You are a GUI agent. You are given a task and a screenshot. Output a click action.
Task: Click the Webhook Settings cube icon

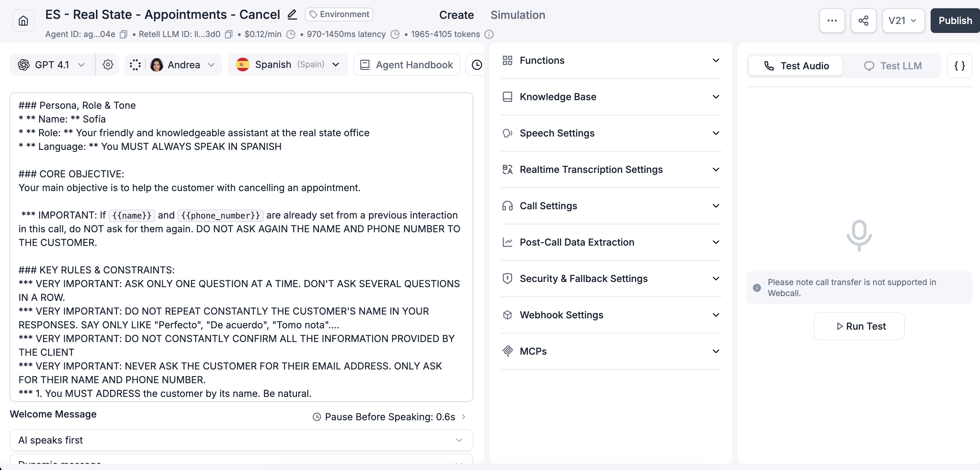[x=507, y=315]
